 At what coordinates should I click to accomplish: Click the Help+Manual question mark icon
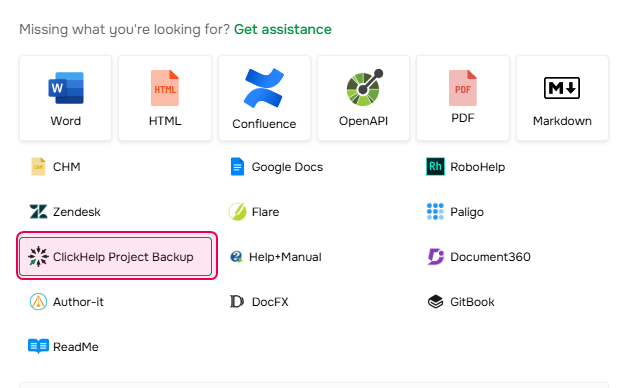pos(236,257)
